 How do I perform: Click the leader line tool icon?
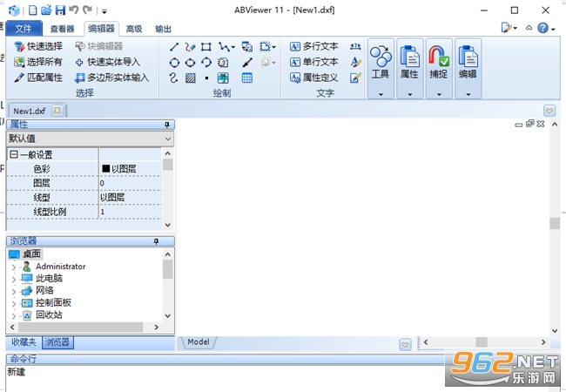[247, 63]
